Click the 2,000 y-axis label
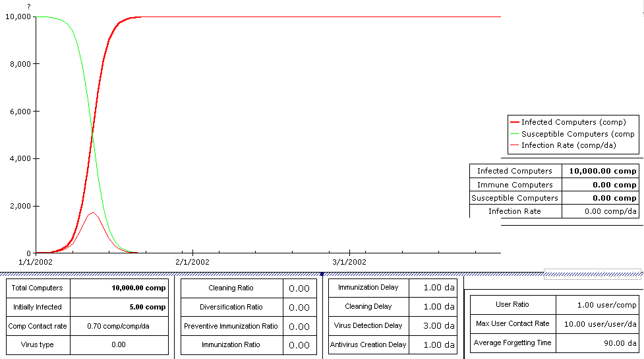The image size is (644, 359). click(x=20, y=206)
